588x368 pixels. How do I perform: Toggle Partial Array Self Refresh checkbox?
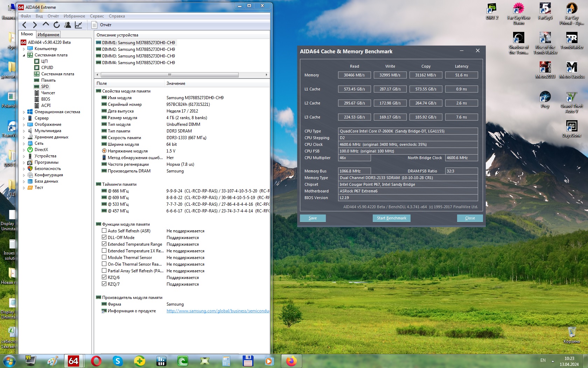104,271
